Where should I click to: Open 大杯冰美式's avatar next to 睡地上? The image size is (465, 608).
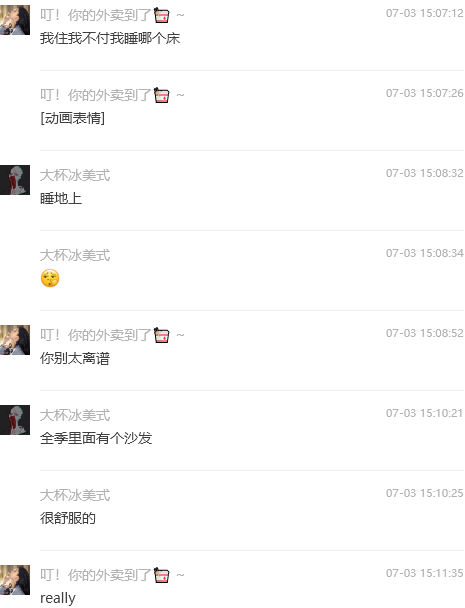pos(15,180)
